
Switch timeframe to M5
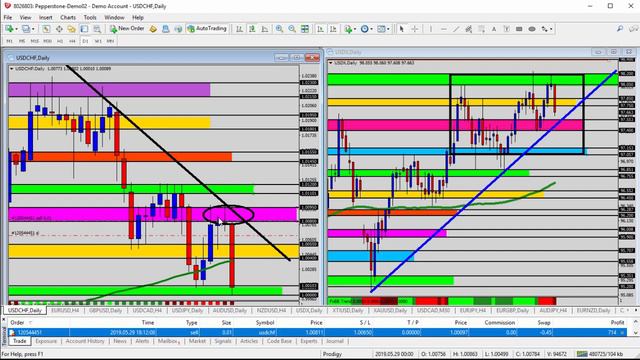click(x=22, y=41)
